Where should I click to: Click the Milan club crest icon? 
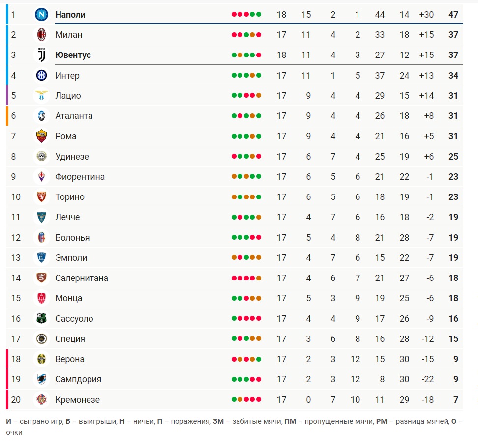tap(41, 35)
